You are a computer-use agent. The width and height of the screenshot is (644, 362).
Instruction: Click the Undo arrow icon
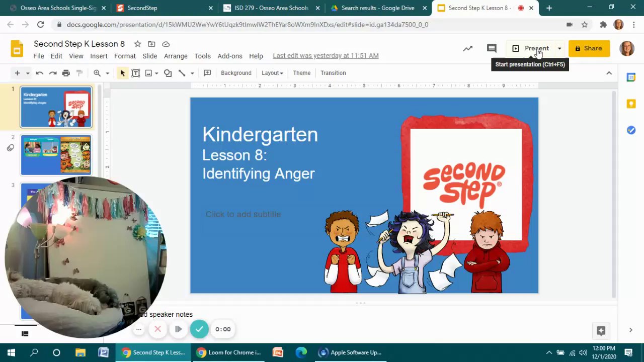(39, 73)
